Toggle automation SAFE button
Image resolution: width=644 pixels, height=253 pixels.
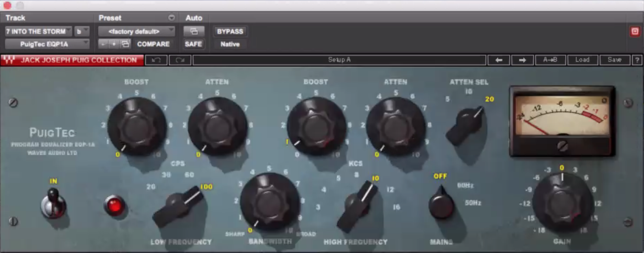coord(193,44)
